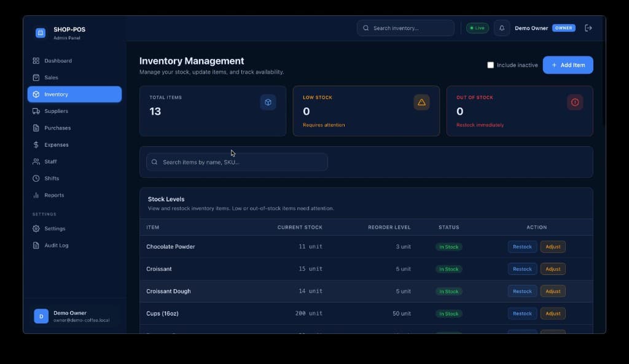Click the Live status badge
Image resolution: width=629 pixels, height=364 pixels.
tap(477, 28)
